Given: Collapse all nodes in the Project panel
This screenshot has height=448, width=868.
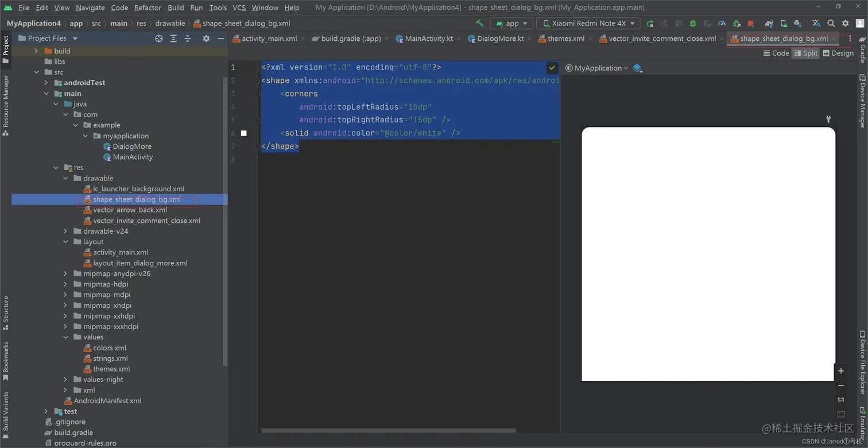Looking at the screenshot, I should [187, 38].
